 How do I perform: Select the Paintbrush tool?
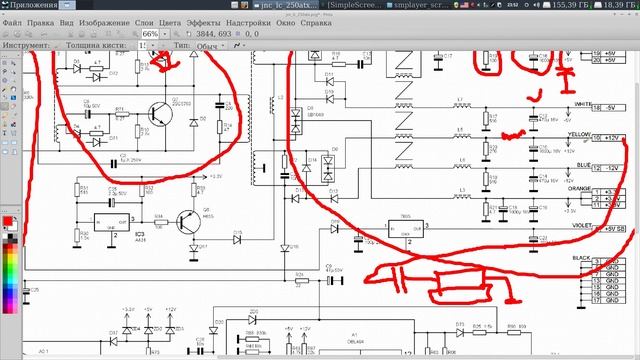[x=4, y=106]
